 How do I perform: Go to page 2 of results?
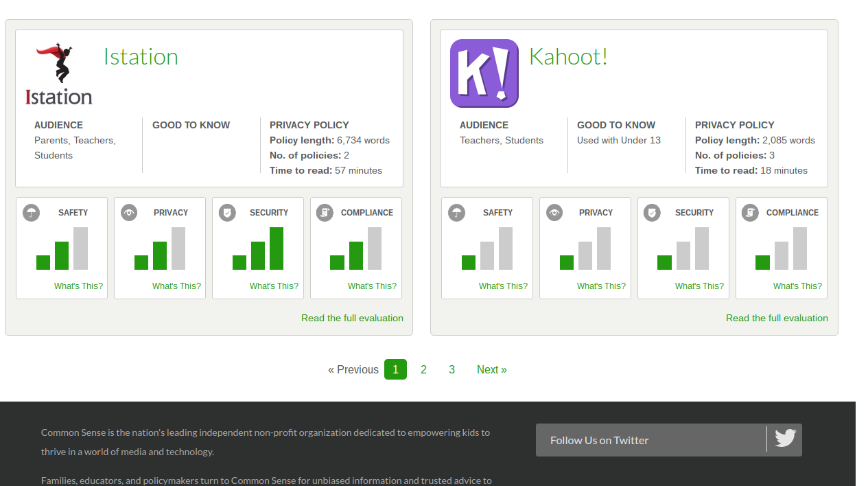tap(423, 369)
